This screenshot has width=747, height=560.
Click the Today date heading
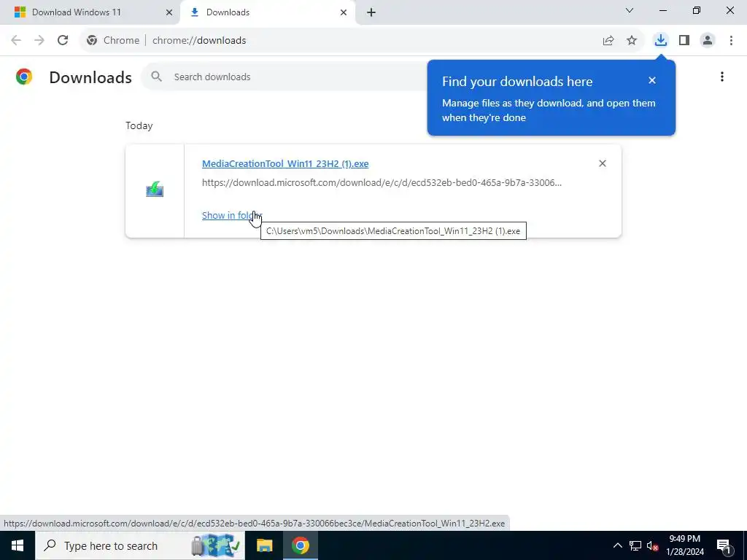point(139,125)
